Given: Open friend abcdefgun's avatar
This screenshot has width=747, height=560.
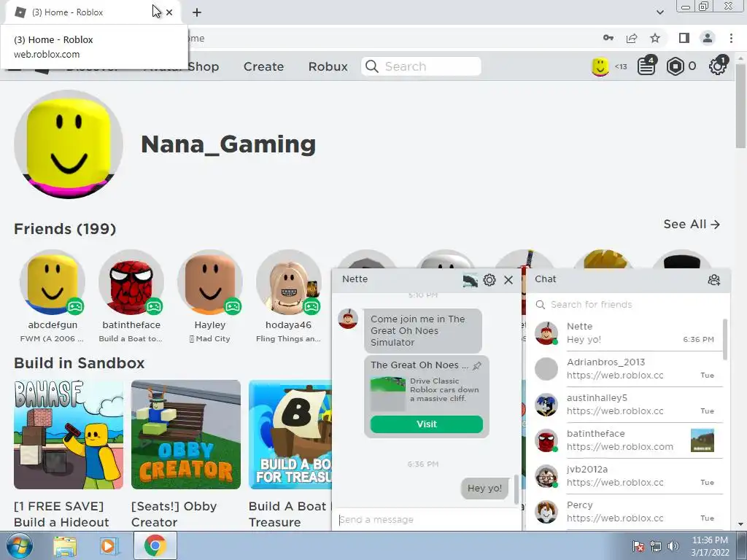Looking at the screenshot, I should tap(53, 282).
